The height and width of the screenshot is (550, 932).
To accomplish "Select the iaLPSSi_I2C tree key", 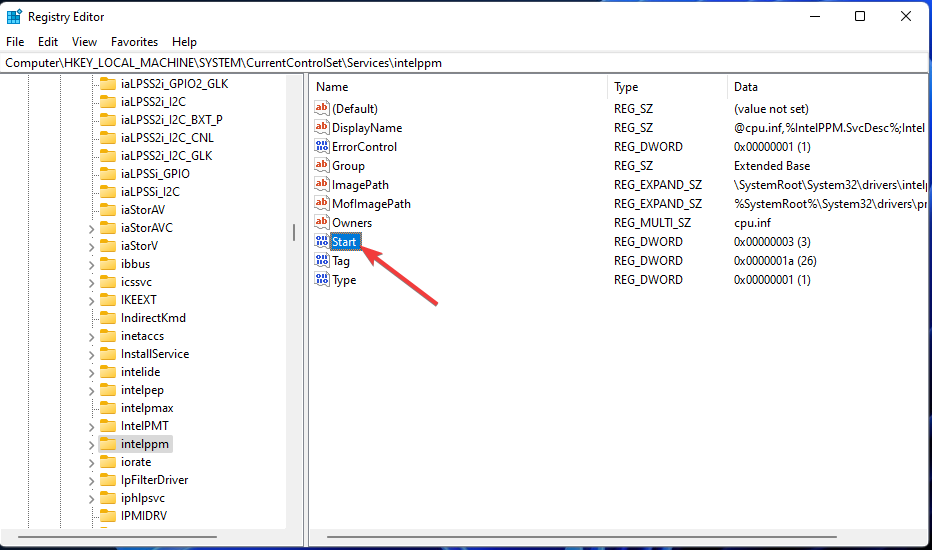I will (x=150, y=191).
